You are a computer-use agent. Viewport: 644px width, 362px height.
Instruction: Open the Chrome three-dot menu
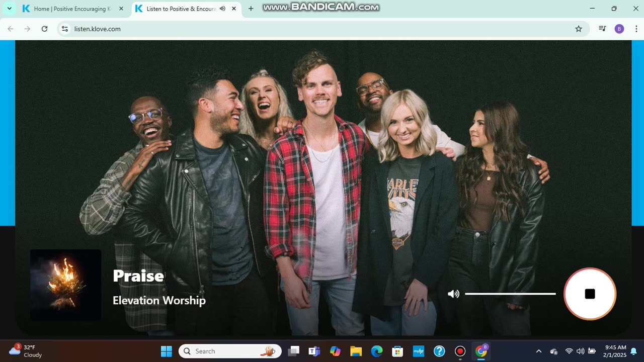click(x=636, y=29)
